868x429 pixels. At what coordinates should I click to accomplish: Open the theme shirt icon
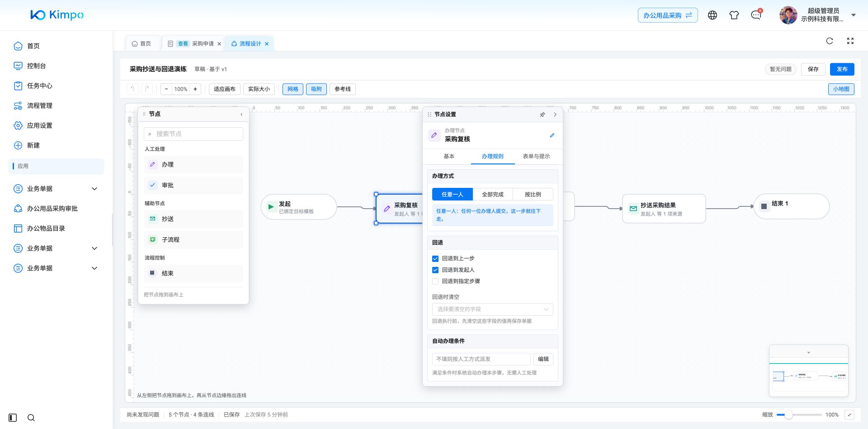point(734,15)
